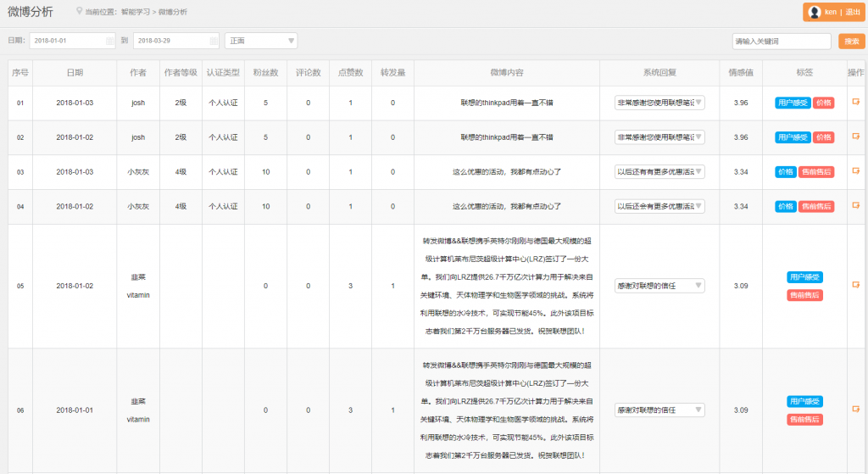
Task: Click the edit icon in row 01
Action: click(x=856, y=103)
